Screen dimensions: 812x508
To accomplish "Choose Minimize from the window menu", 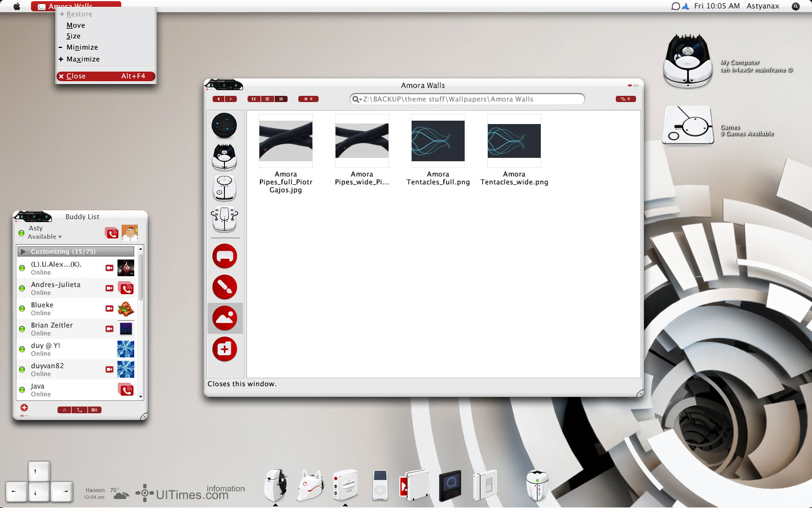I will click(x=105, y=47).
